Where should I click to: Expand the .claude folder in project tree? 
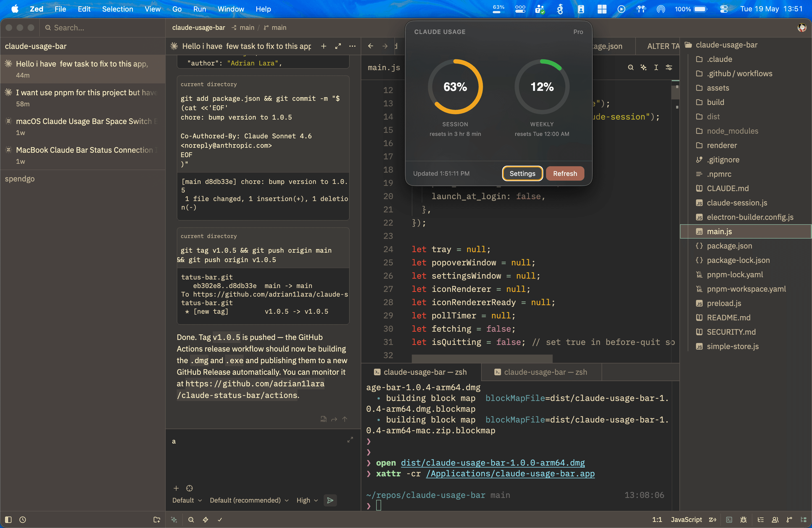719,59
